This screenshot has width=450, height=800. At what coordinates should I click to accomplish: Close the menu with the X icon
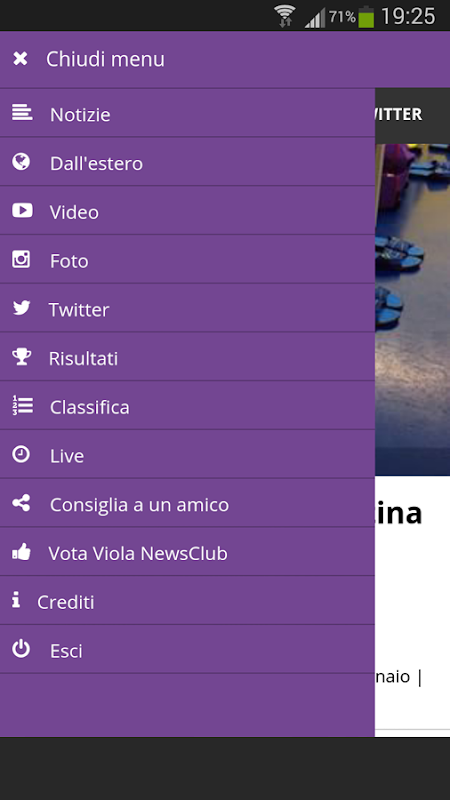(20, 59)
